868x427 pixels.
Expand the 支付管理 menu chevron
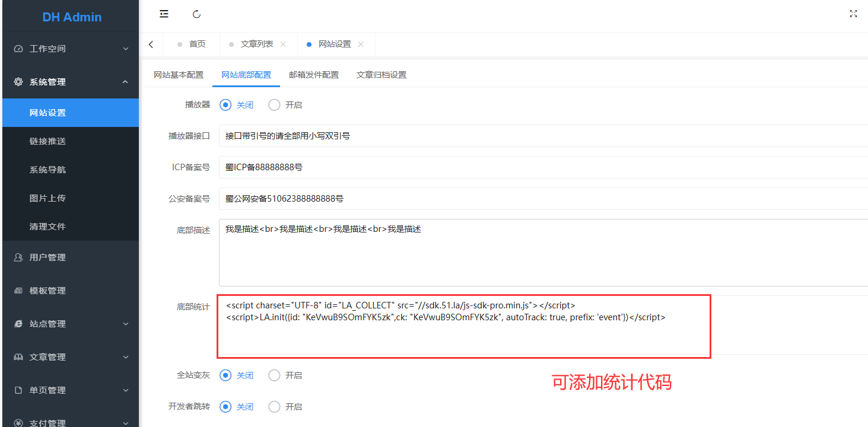point(125,423)
